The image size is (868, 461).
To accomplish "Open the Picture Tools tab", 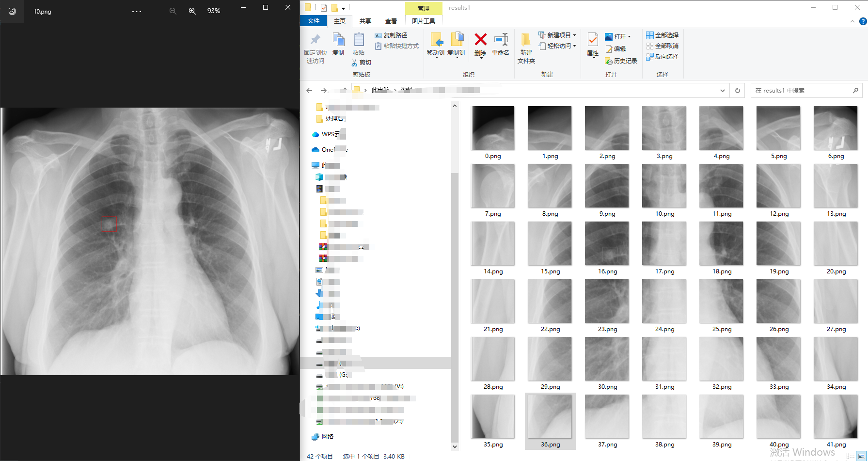I will coord(424,21).
